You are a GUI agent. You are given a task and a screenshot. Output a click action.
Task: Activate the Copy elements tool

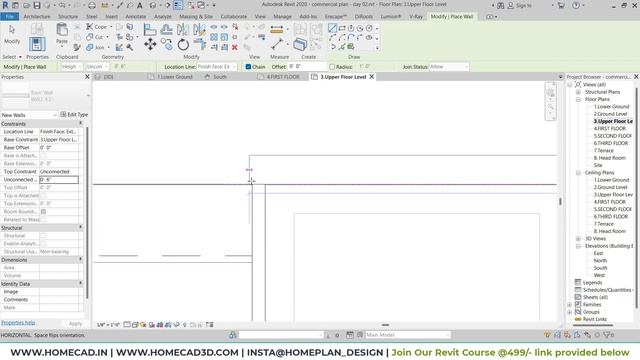point(166,44)
